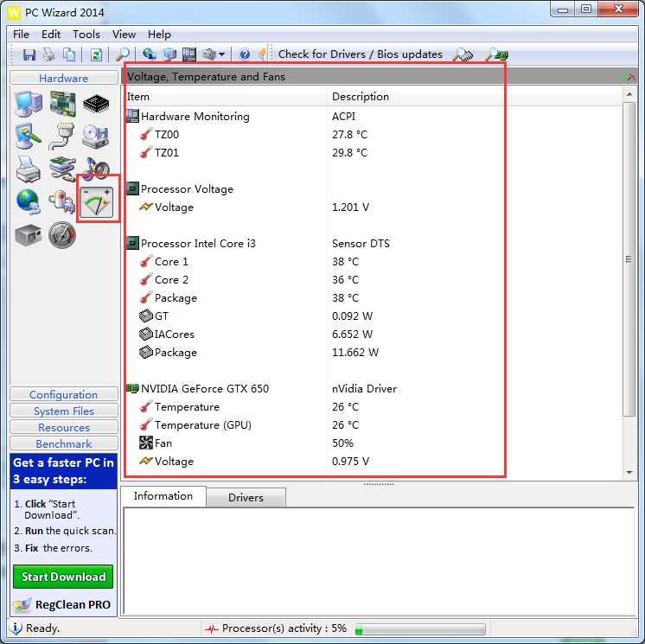The height and width of the screenshot is (644, 645).
Task: Open the Resources category
Action: (64, 427)
